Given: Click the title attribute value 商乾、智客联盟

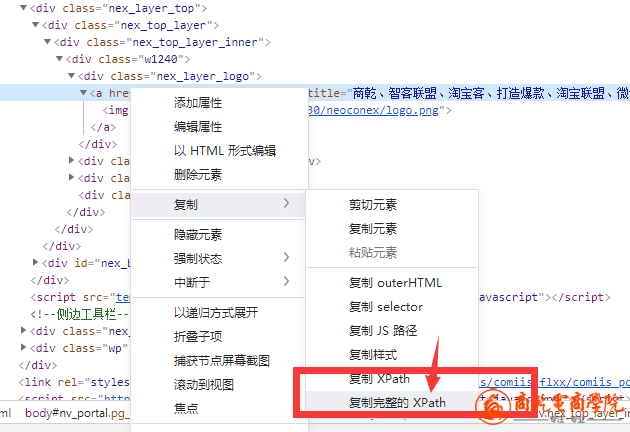Looking at the screenshot, I should pyautogui.click(x=491, y=93).
